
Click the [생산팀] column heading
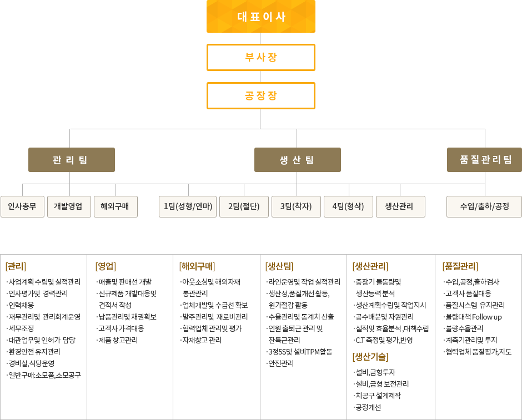(279, 266)
